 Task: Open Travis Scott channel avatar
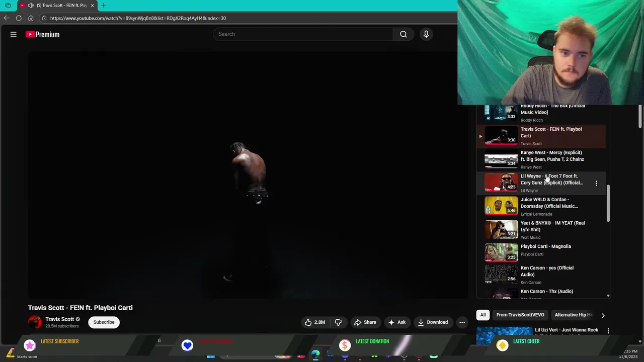tap(35, 322)
